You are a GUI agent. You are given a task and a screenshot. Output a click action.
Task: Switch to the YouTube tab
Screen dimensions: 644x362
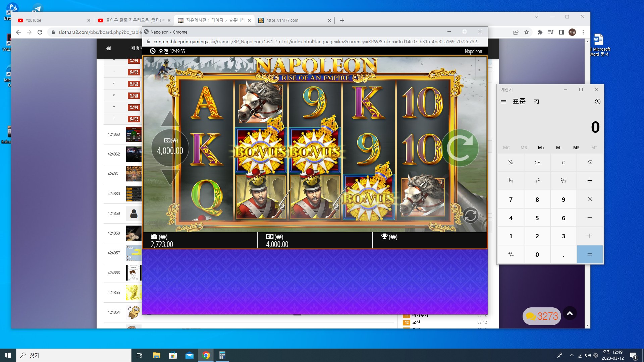point(54,20)
